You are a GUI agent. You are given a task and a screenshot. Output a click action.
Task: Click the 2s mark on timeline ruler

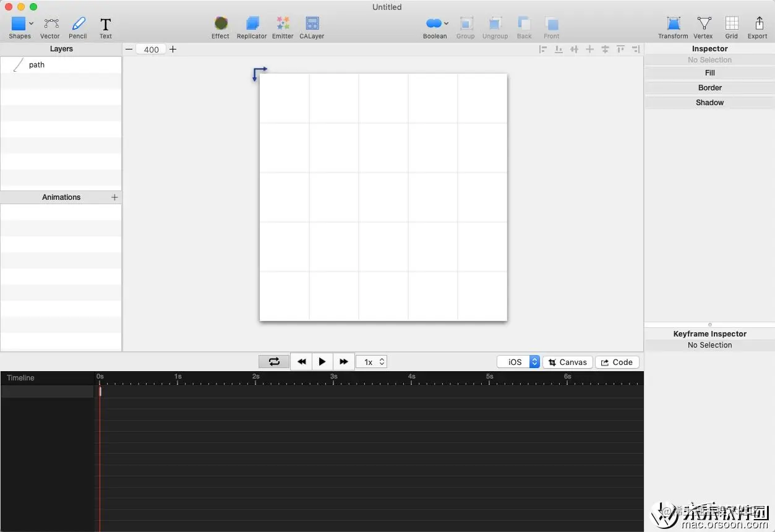pos(255,377)
